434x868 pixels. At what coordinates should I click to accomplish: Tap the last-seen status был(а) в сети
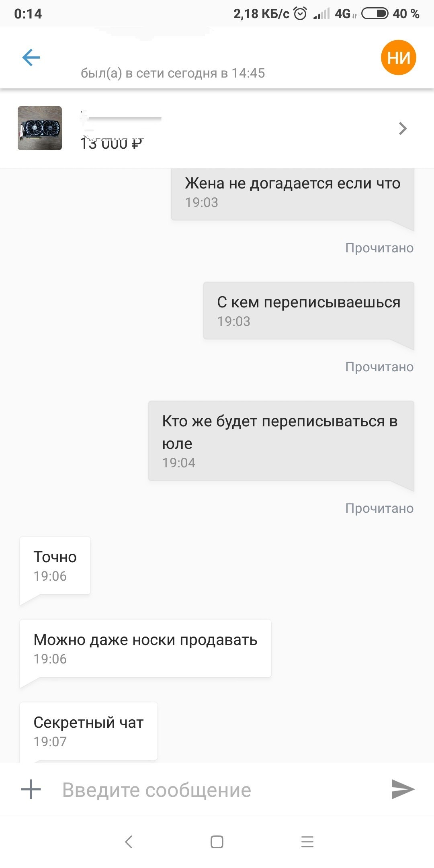173,73
